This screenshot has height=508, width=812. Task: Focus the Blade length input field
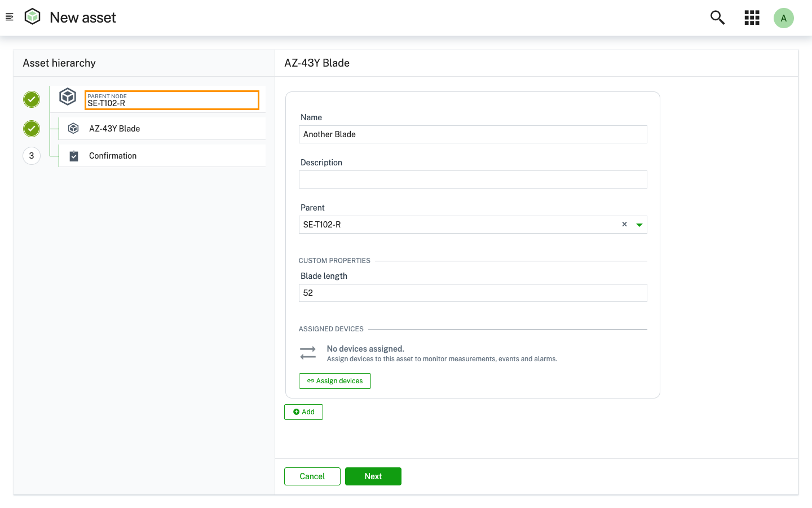click(473, 293)
